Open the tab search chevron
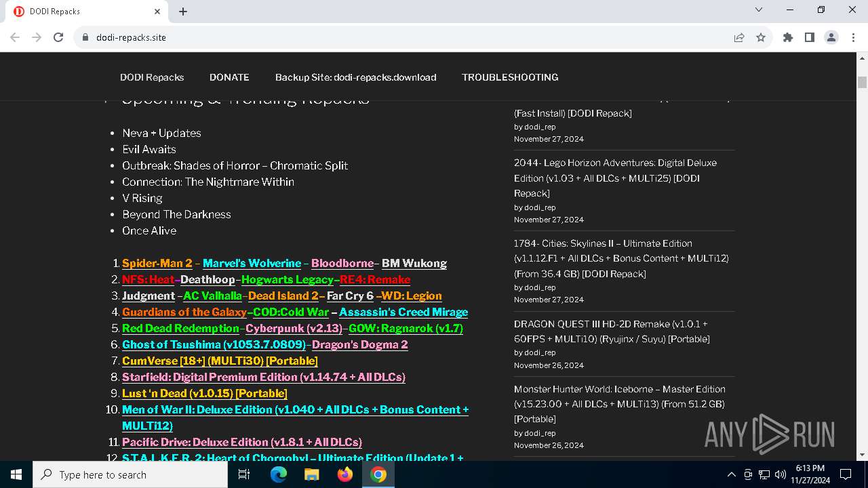868x488 pixels. (759, 9)
